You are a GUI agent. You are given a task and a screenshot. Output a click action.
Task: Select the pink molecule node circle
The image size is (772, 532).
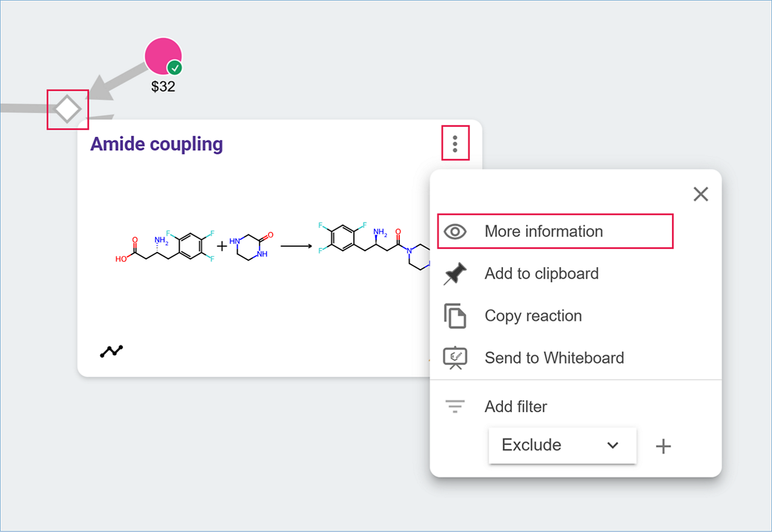161,55
